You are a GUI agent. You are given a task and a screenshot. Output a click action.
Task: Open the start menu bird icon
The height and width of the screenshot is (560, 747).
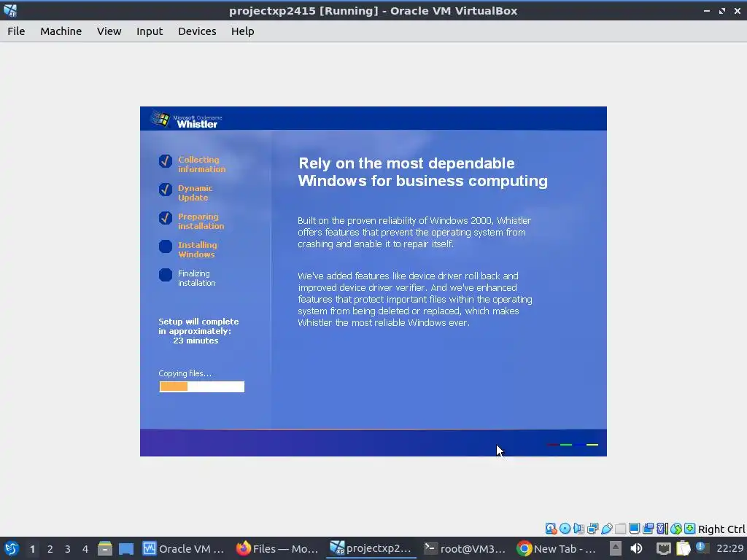point(11,548)
